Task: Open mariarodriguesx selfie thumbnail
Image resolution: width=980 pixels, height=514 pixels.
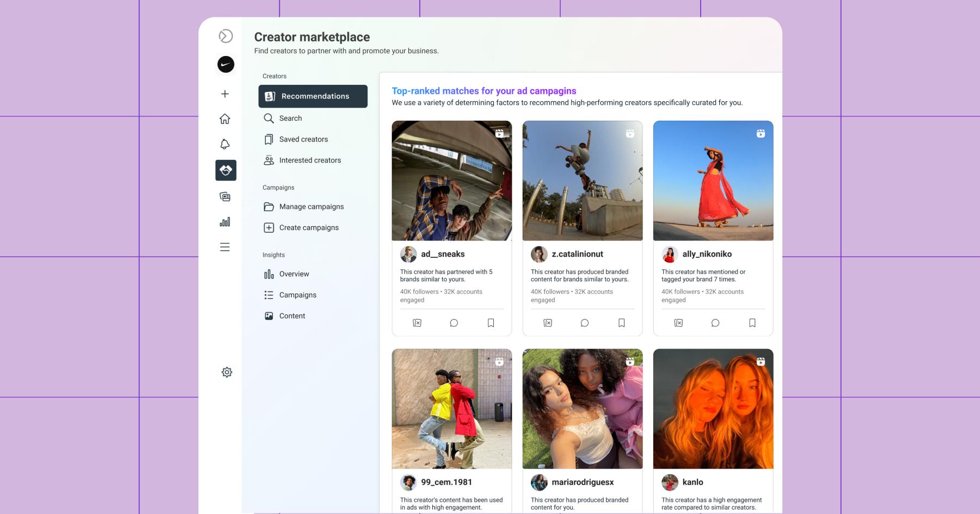Action: [x=583, y=409]
